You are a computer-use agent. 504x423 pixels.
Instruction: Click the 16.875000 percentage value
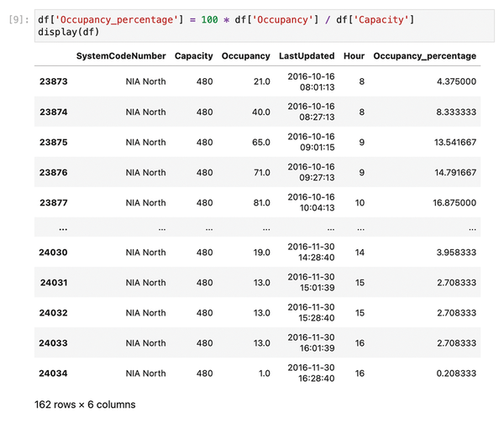coord(454,202)
